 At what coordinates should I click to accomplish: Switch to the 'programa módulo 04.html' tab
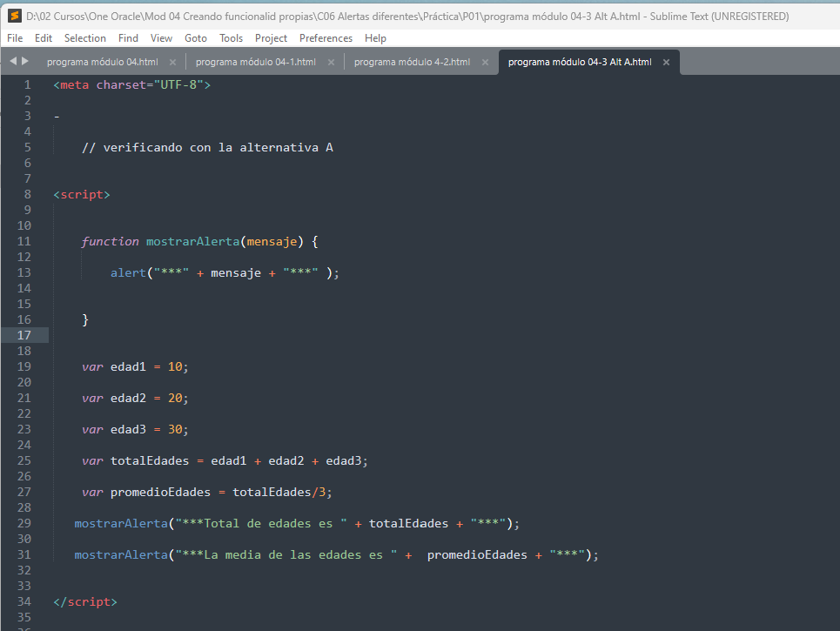point(103,62)
